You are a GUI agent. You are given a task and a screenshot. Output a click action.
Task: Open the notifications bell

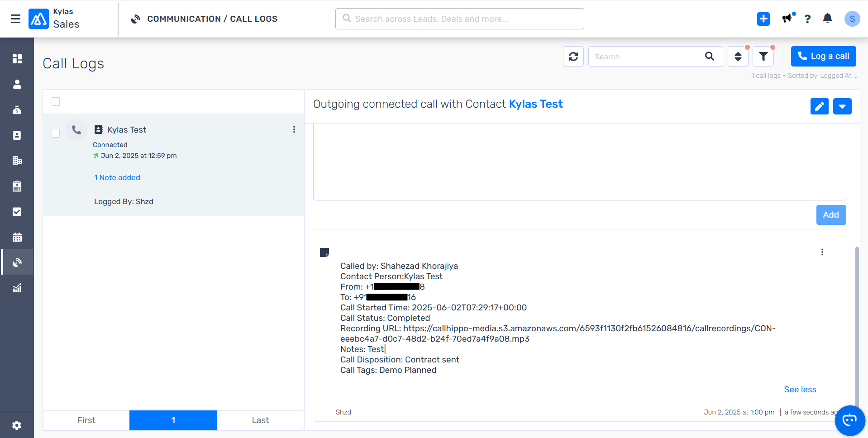tap(827, 18)
